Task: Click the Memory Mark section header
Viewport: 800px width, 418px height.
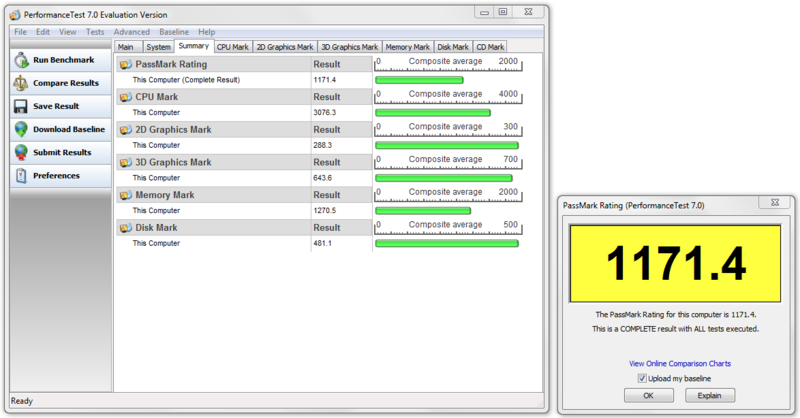Action: click(244, 195)
